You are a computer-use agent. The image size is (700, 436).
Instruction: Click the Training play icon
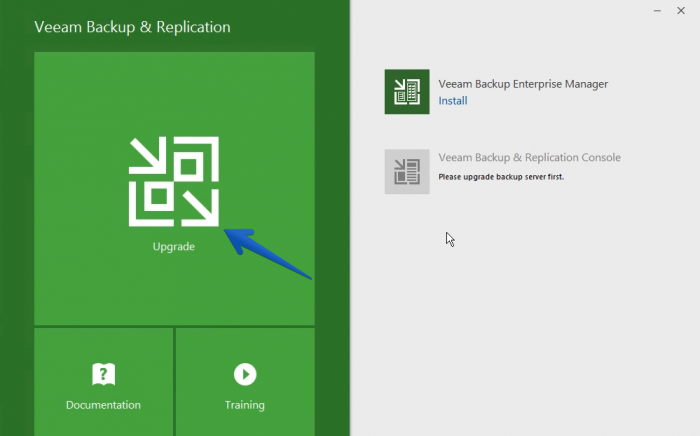pos(245,374)
